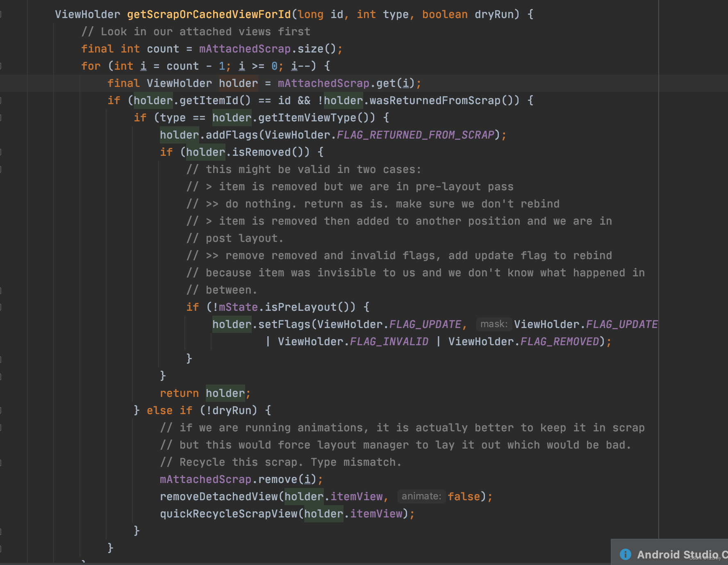This screenshot has height=565, width=728.
Task: Click the comment mentioning 'pre-layout pass'
Action: point(350,187)
